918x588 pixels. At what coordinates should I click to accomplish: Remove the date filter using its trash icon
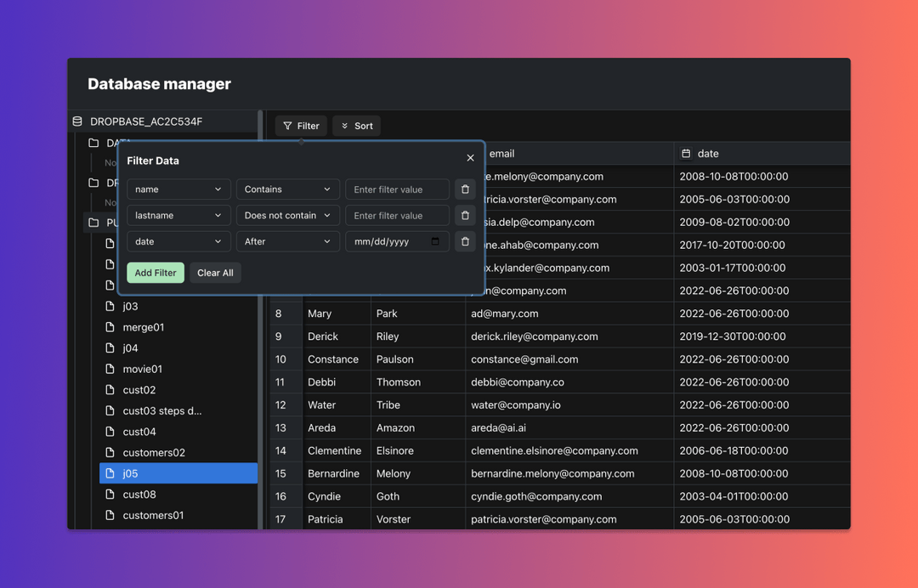[465, 241]
